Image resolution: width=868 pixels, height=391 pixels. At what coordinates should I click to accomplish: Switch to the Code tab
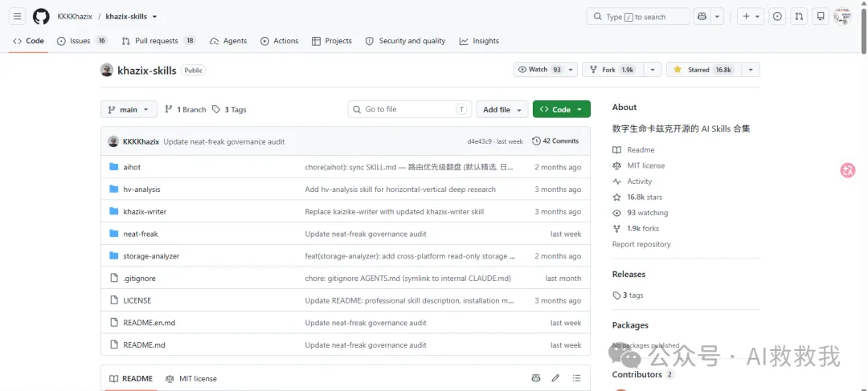[x=28, y=41]
